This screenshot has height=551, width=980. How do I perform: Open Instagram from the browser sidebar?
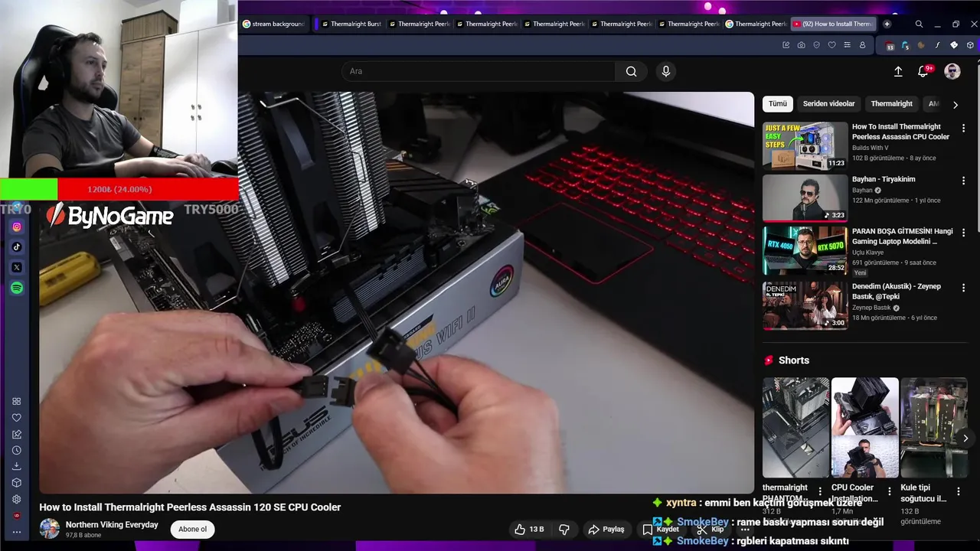pyautogui.click(x=17, y=227)
